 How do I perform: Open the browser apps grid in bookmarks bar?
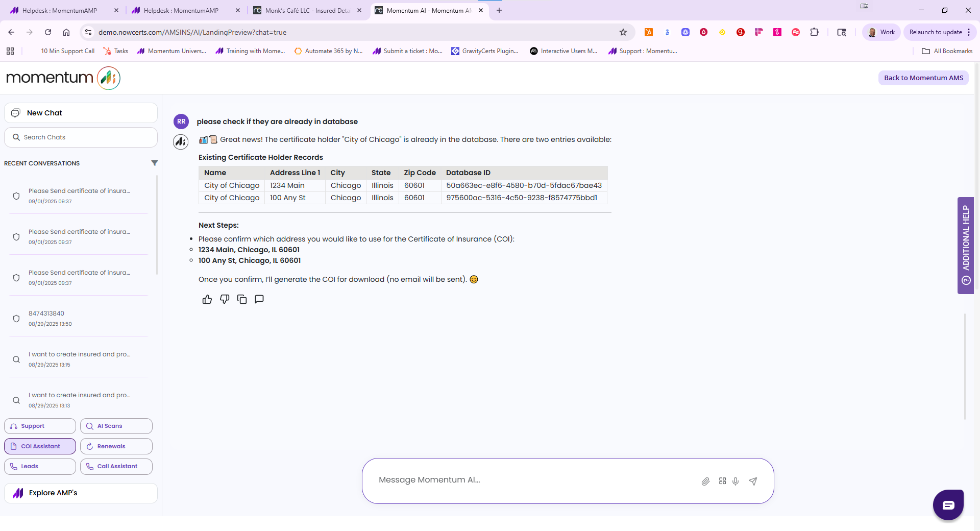tap(10, 51)
